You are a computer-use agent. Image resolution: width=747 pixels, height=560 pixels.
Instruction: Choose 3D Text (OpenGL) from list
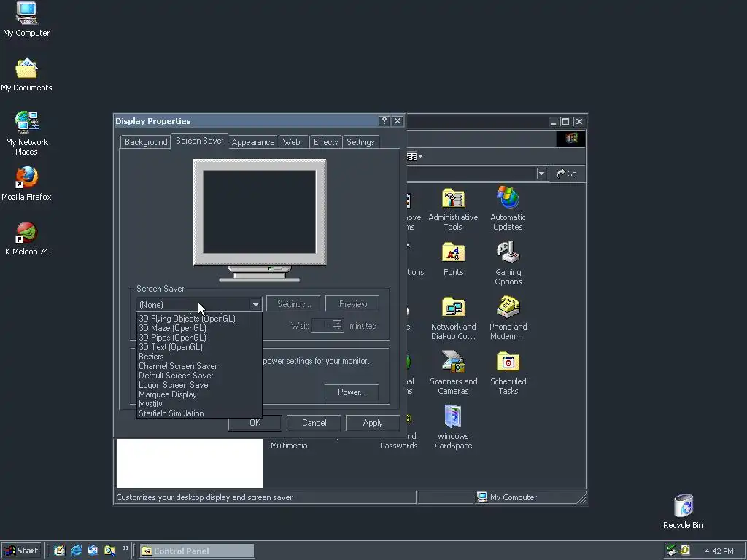pos(199,347)
